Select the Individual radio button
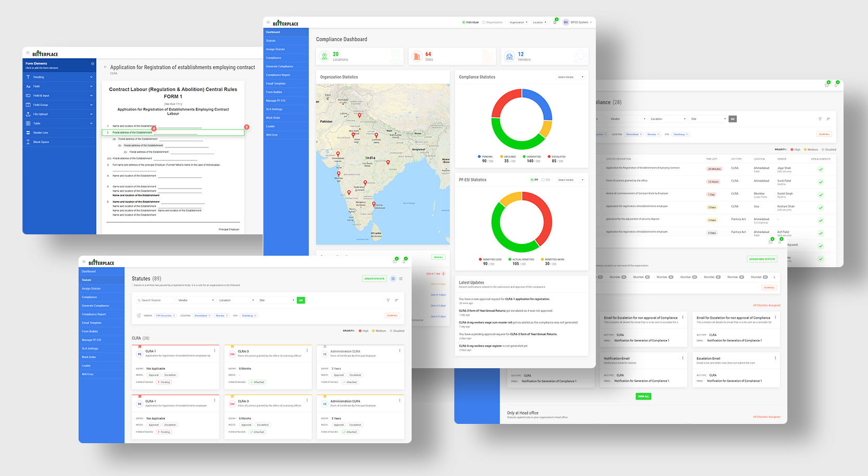Screen dimensions: 868x476 point(465,22)
